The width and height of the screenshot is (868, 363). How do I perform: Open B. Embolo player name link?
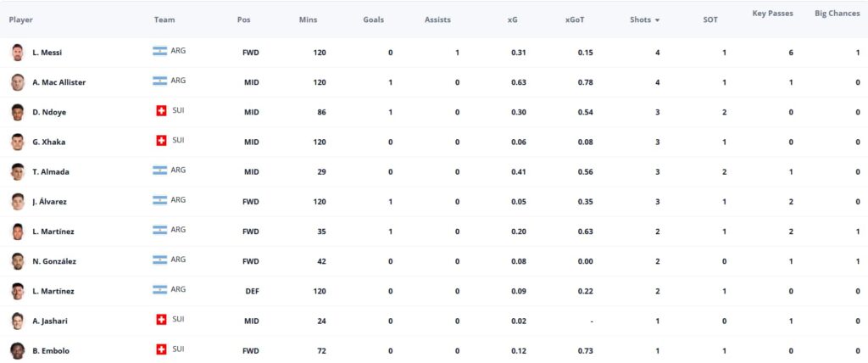click(51, 351)
